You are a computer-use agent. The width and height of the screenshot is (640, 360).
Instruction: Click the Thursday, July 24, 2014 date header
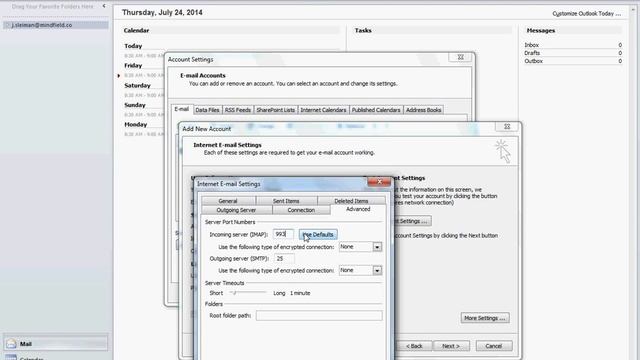tap(162, 13)
